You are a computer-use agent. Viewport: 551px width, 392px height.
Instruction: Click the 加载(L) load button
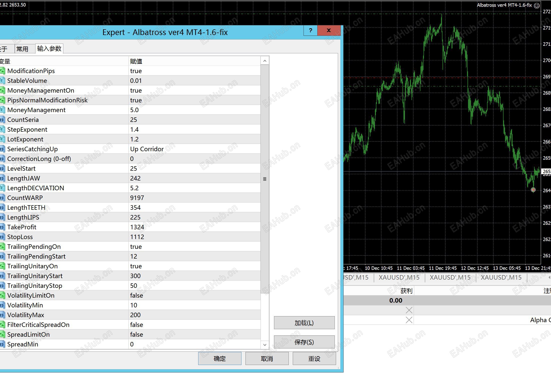coord(304,323)
